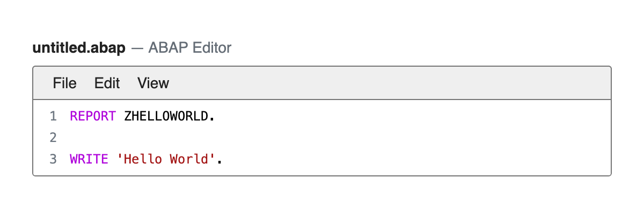Viewport: 644px width, 213px height.
Task: Click the untitled.abap file title
Action: pos(79,48)
